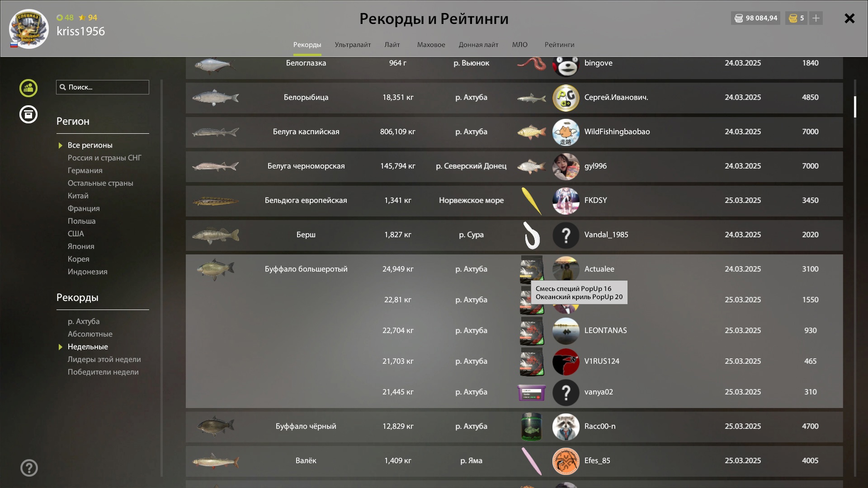Click the white worm bait icon for Берш
The image size is (868, 488).
[532, 235]
